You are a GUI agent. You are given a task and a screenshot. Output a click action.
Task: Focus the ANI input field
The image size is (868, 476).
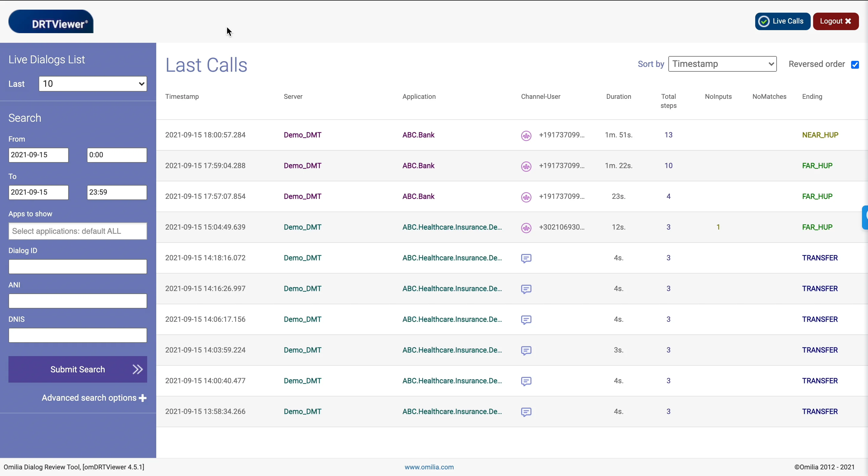pos(78,301)
